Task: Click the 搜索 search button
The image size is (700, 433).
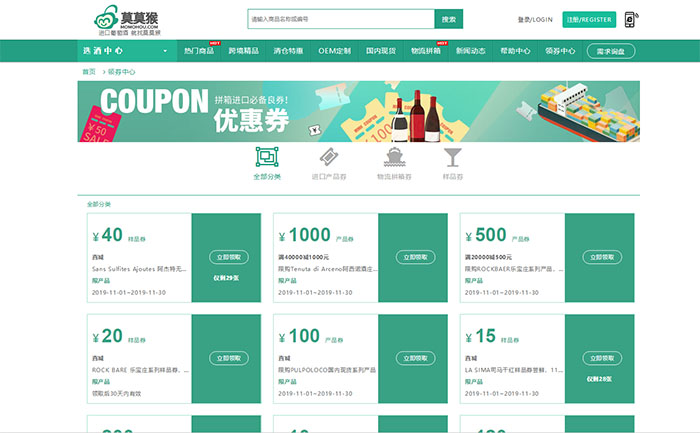Action: click(x=449, y=19)
